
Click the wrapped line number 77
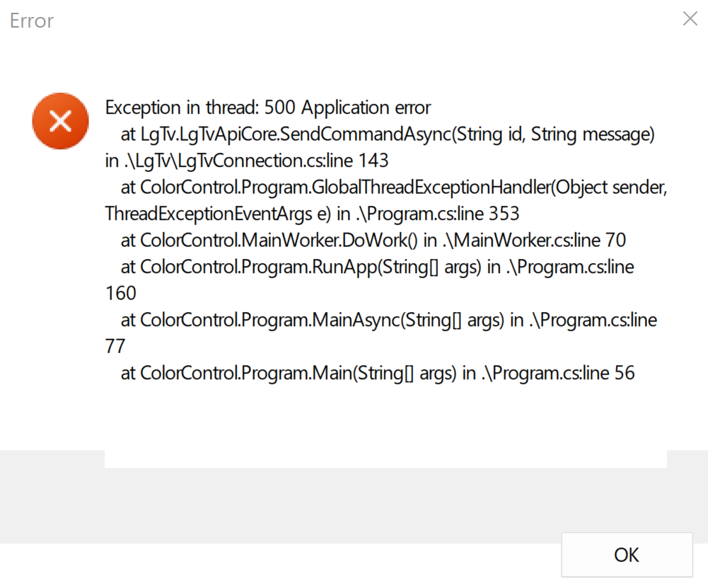pos(115,347)
